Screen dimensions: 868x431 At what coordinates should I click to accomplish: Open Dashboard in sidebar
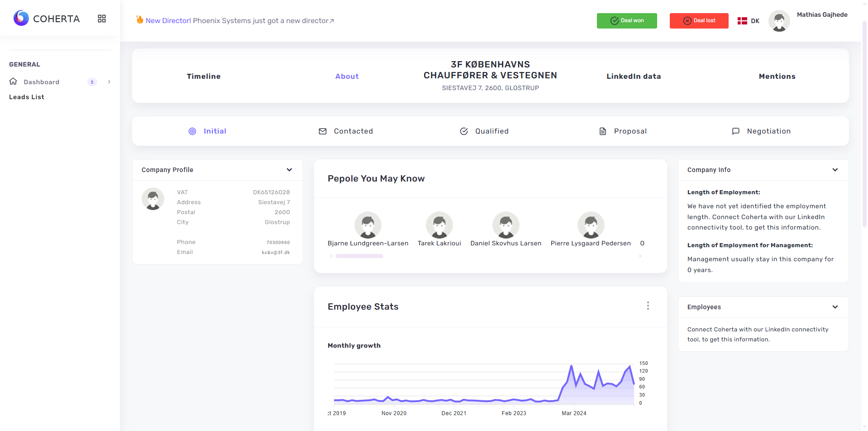pyautogui.click(x=42, y=82)
